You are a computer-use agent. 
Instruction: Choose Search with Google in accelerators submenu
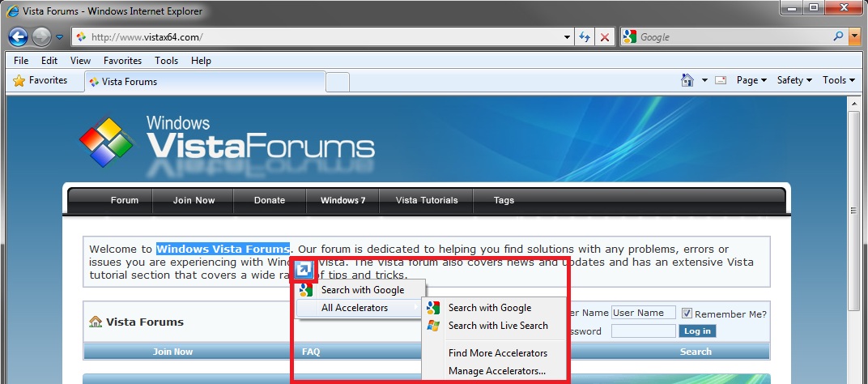[494, 308]
